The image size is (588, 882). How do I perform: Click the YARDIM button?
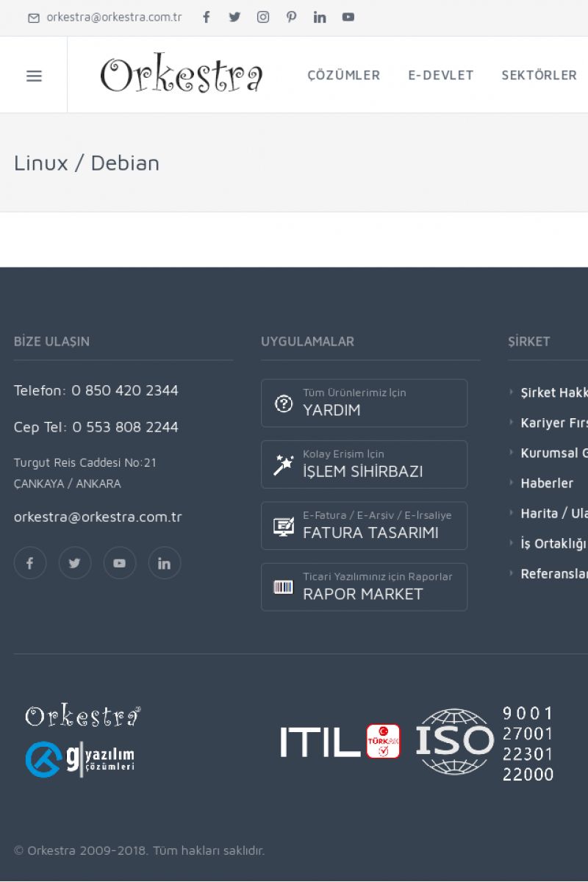(364, 403)
